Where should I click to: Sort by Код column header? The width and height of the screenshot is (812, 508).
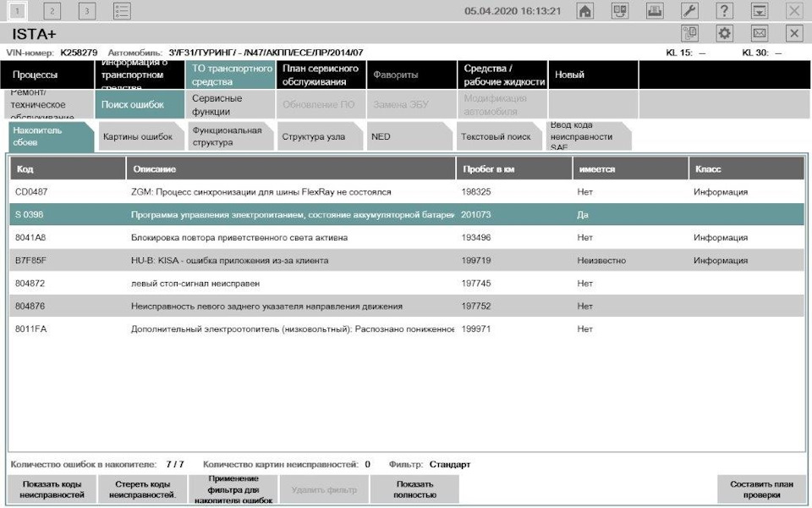pyautogui.click(x=68, y=168)
